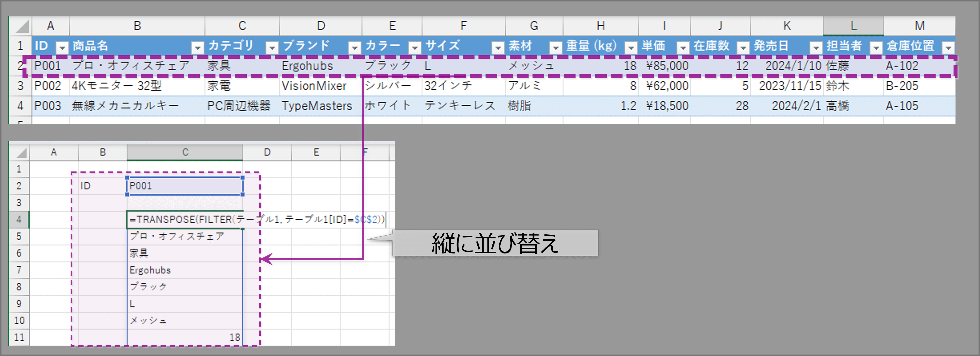Image resolution: width=980 pixels, height=356 pixels.
Task: Select row 11 header in the lower sheet
Action: 19,337
